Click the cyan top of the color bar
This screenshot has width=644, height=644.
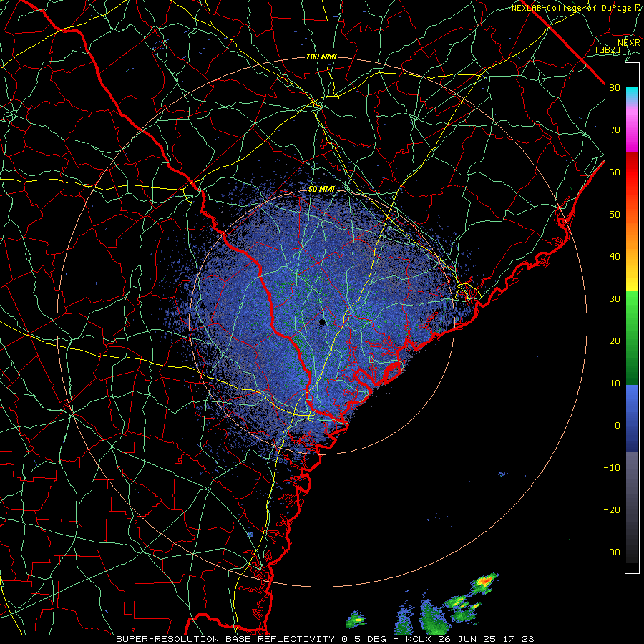coord(632,93)
